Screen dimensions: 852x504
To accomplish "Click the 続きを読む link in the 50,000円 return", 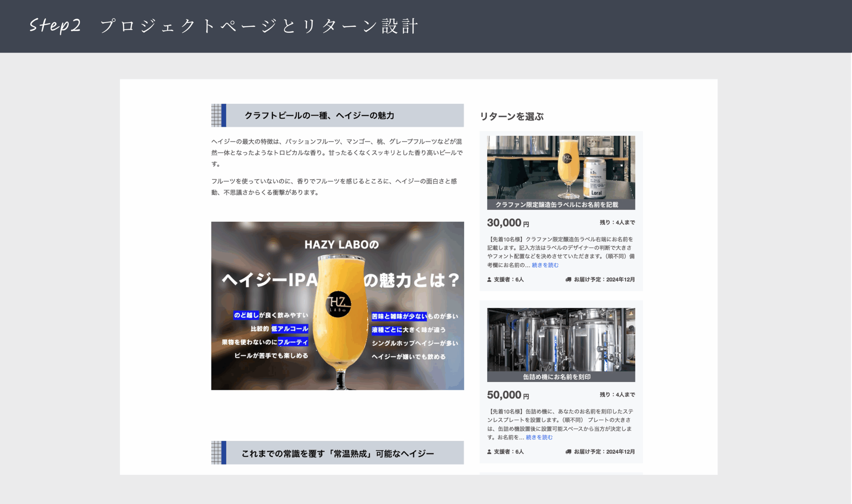I will pyautogui.click(x=539, y=437).
